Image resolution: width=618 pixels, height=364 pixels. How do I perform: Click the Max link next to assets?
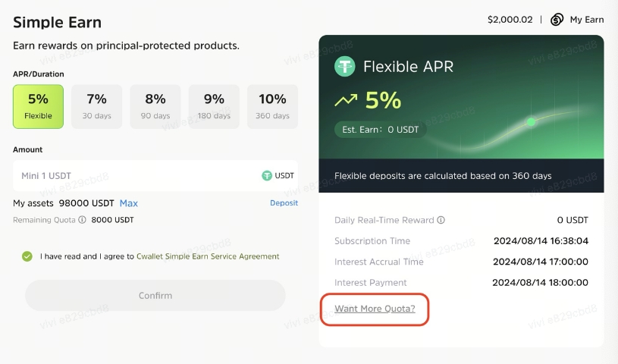click(129, 203)
